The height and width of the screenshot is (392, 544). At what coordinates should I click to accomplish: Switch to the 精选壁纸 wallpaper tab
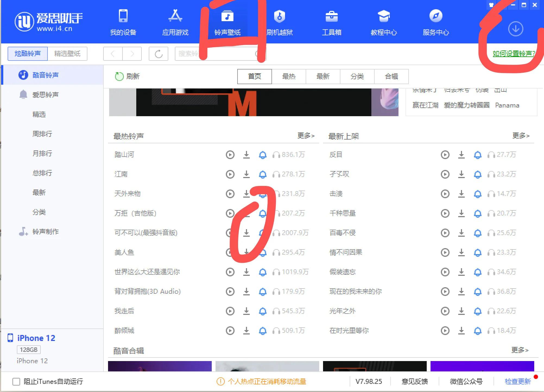point(67,53)
